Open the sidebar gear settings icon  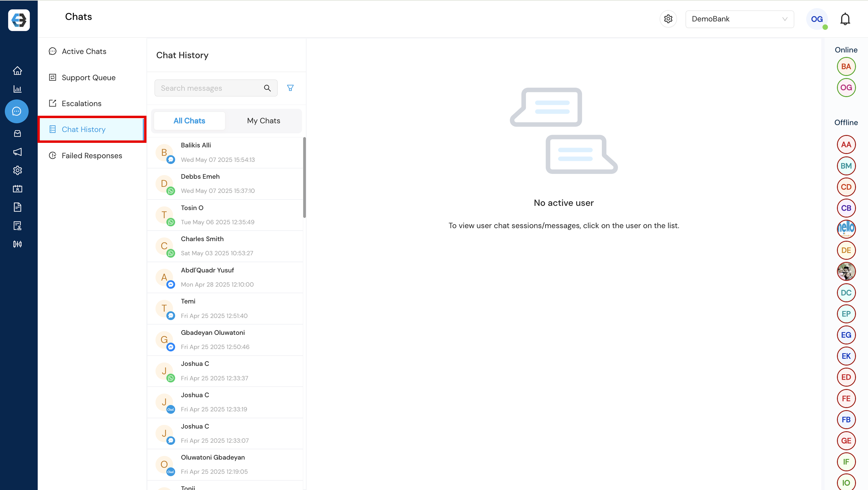[x=17, y=170]
